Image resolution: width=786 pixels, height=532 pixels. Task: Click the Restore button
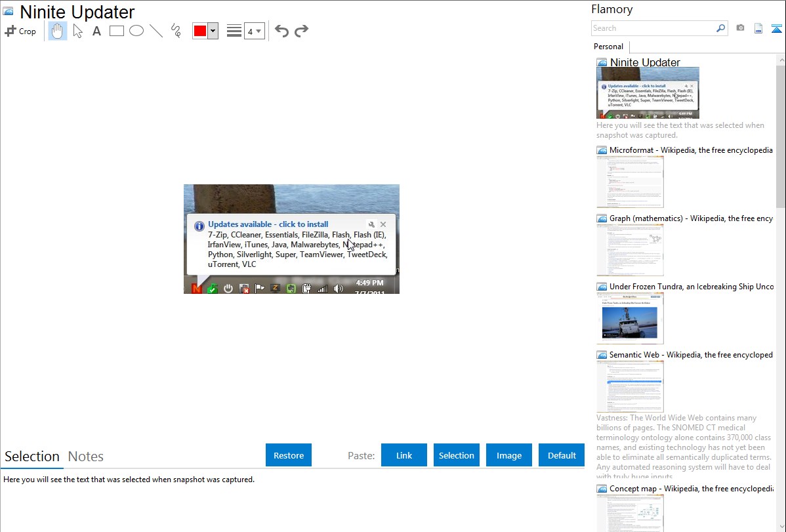289,455
